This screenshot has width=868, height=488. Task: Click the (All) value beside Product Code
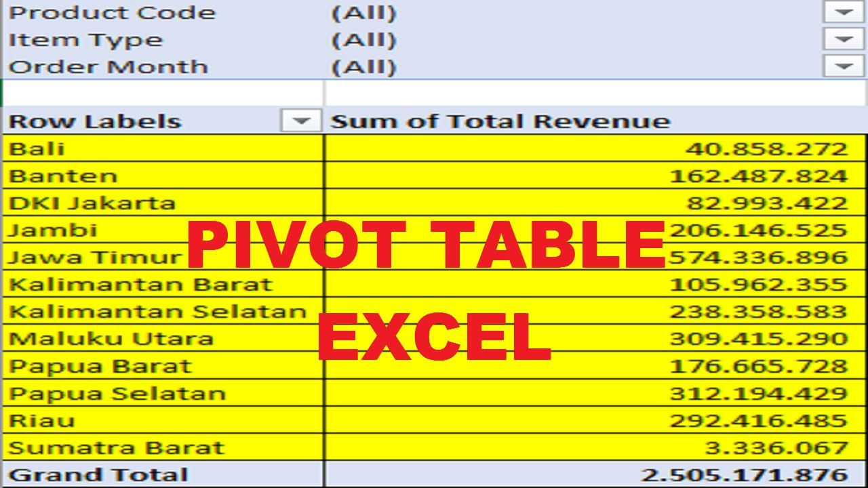pyautogui.click(x=363, y=13)
